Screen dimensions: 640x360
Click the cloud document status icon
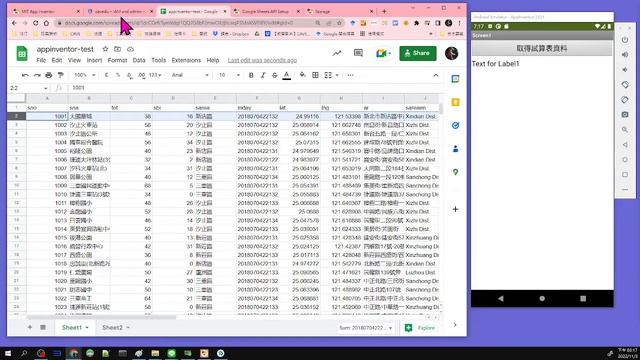[x=130, y=49]
